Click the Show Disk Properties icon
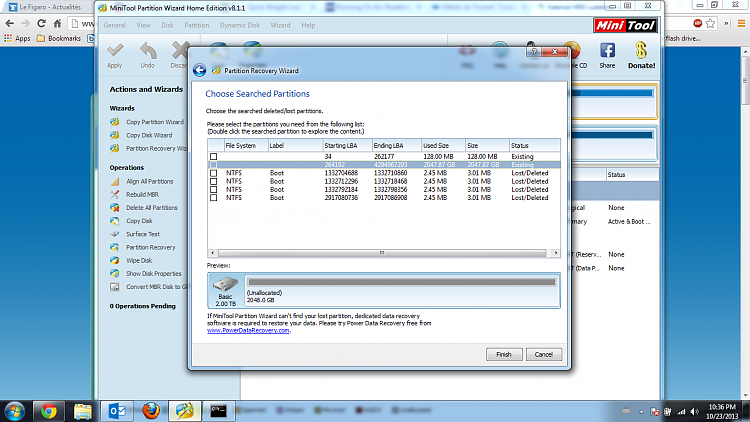This screenshot has width=750, height=422. (115, 274)
